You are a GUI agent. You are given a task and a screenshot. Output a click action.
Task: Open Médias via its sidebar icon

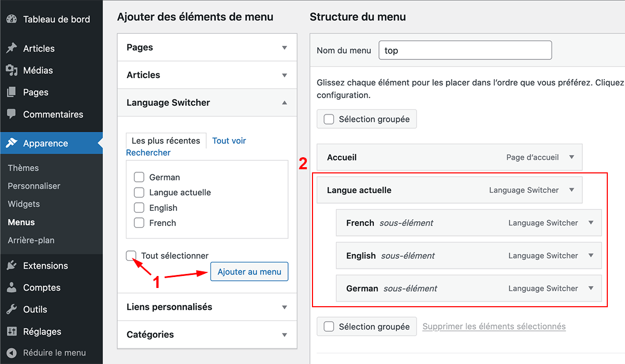pyautogui.click(x=11, y=70)
